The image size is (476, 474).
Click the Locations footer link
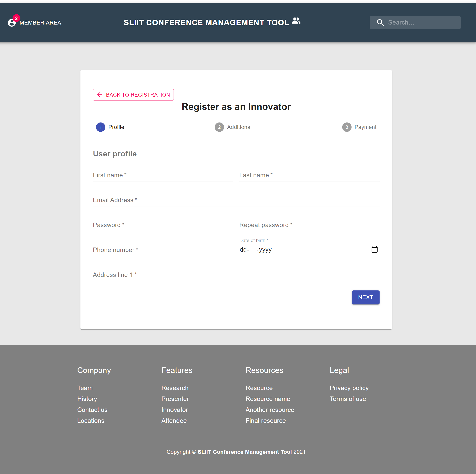[x=91, y=421]
